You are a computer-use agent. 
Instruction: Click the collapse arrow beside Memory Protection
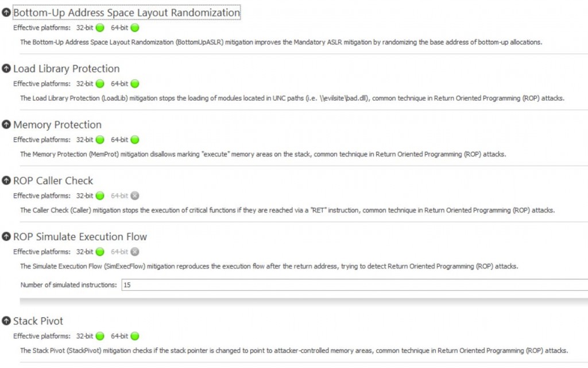click(6, 124)
